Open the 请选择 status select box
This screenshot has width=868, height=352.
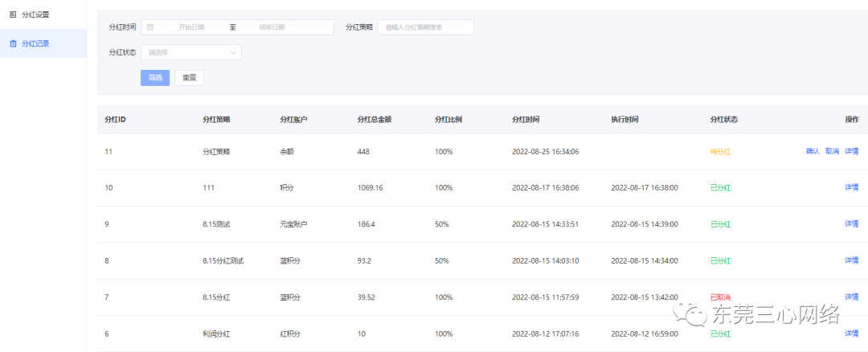[x=190, y=52]
